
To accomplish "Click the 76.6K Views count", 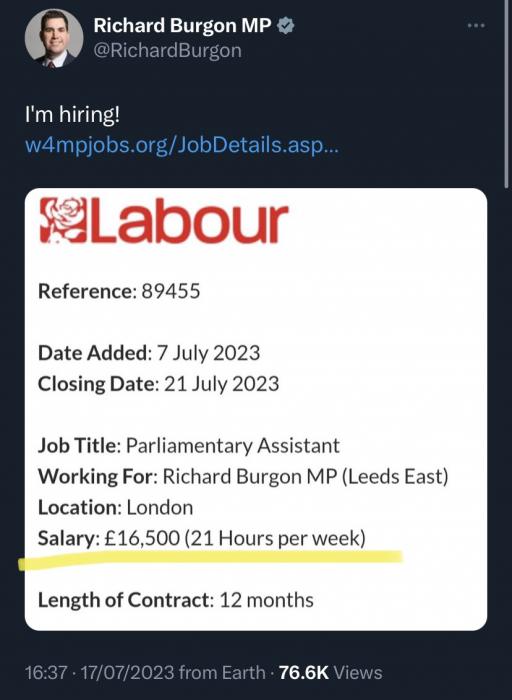I will coord(331,672).
